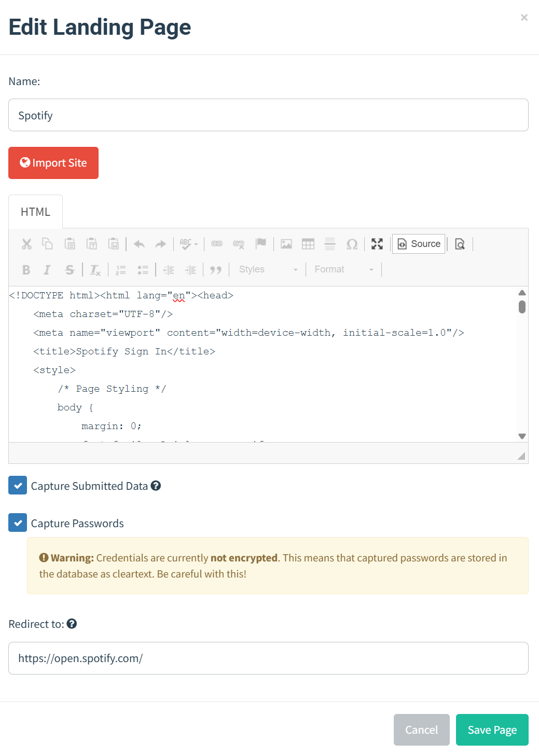Select the HTML tab
The width and height of the screenshot is (539, 756).
coord(35,212)
